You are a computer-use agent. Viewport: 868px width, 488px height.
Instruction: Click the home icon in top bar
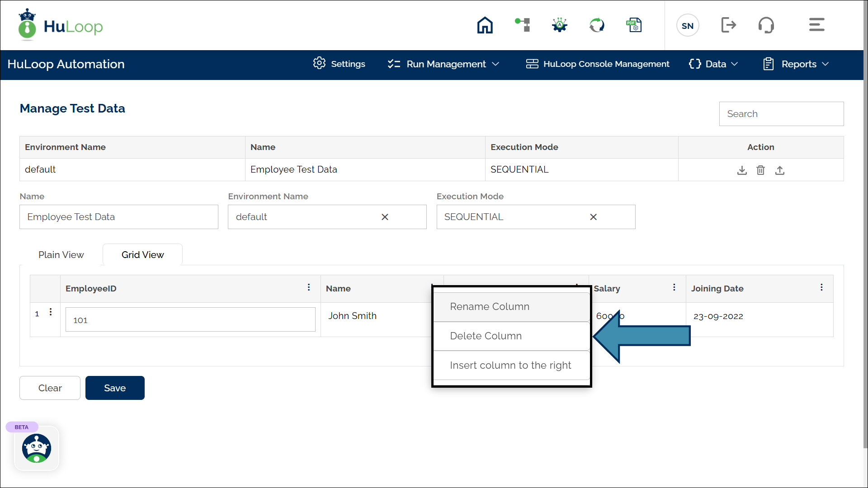tap(485, 25)
